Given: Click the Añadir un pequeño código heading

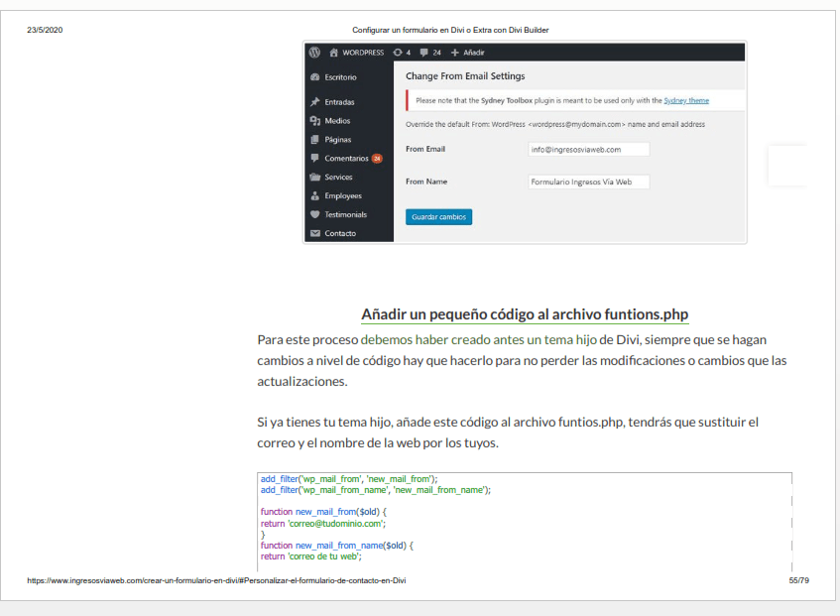Looking at the screenshot, I should tap(525, 313).
